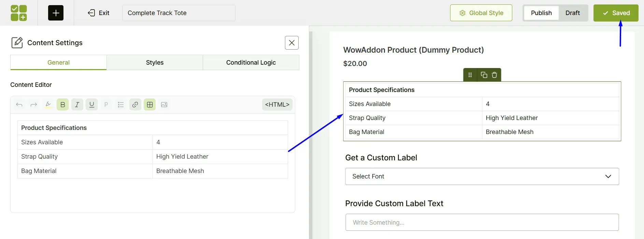The height and width of the screenshot is (239, 644).
Task: Click the black plus add-block button
Action: click(56, 13)
